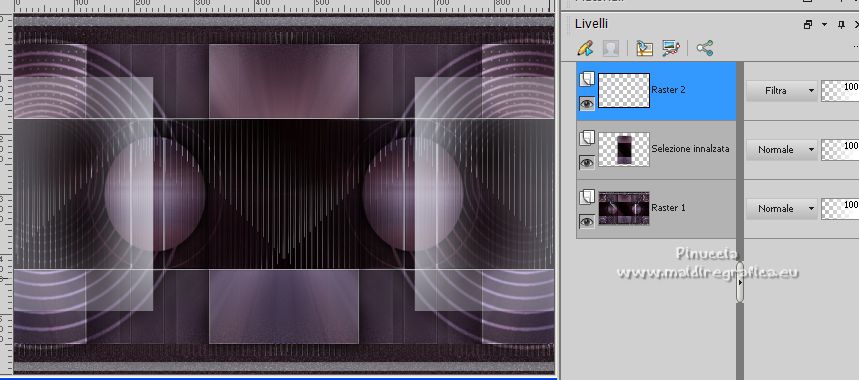Open Normale blend dropdown for Raster 1
The width and height of the screenshot is (859, 380).
(782, 209)
